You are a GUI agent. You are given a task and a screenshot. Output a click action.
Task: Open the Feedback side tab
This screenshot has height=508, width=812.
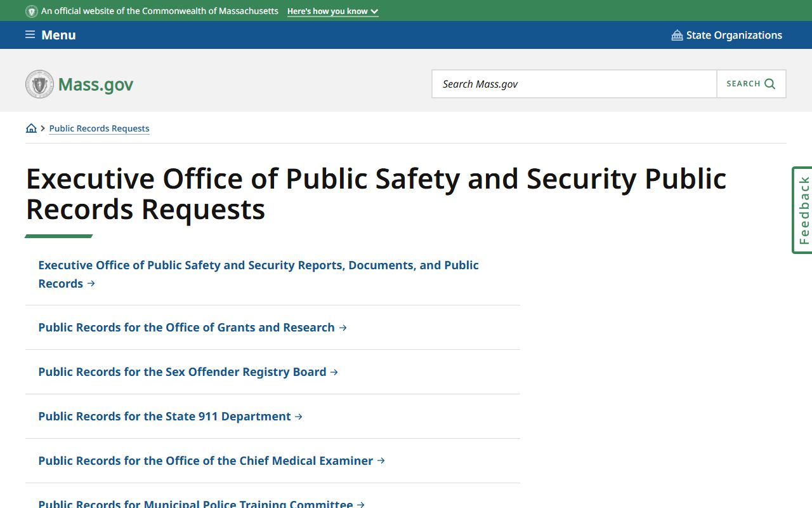pyautogui.click(x=802, y=210)
